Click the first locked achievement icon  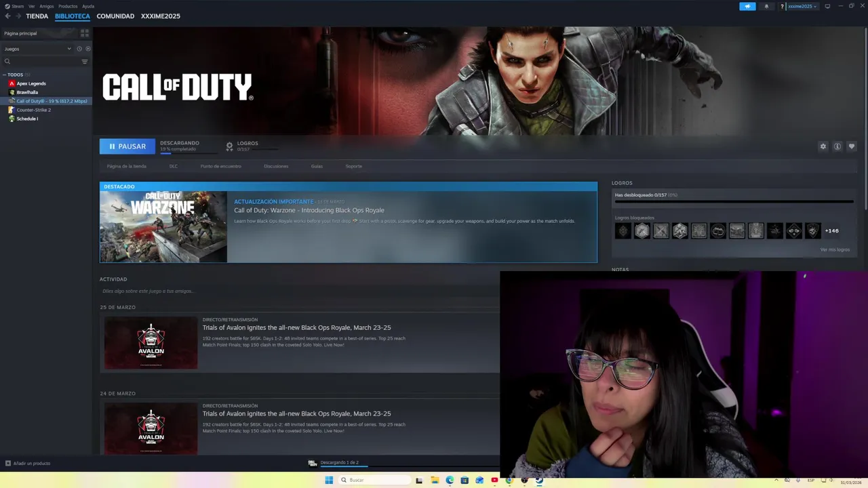[x=623, y=231]
